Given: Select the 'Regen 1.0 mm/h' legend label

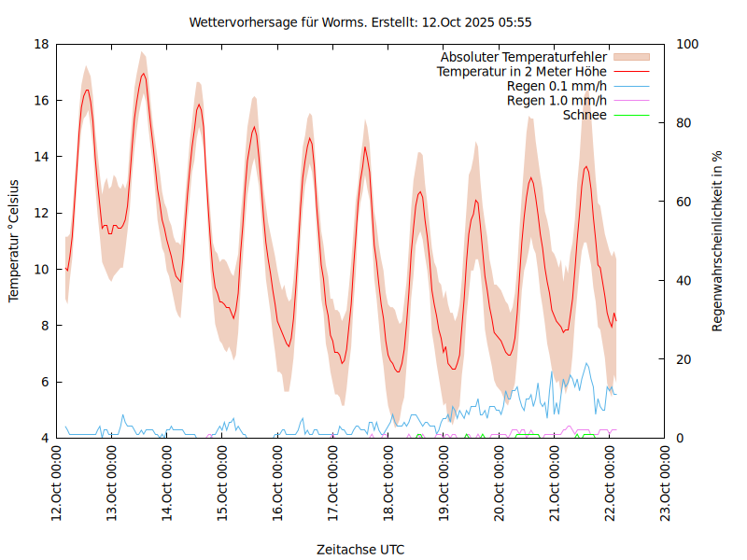Looking at the screenshot, I should 557,101.
